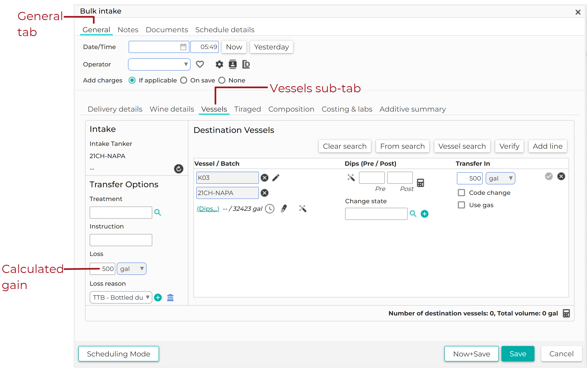Click the Yesterday button
Viewport: 588px width, 370px height.
coord(272,47)
